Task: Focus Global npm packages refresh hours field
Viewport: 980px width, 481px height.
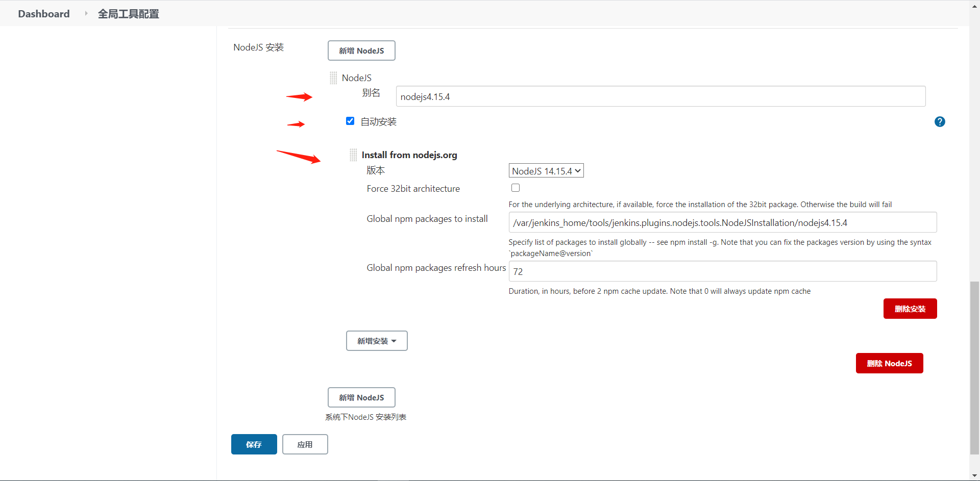Action: [x=723, y=271]
